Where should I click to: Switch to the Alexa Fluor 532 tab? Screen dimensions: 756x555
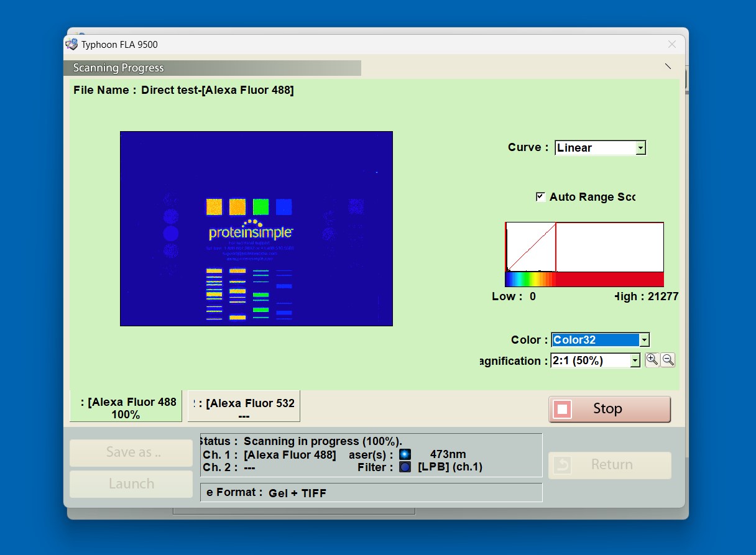pyautogui.click(x=244, y=408)
